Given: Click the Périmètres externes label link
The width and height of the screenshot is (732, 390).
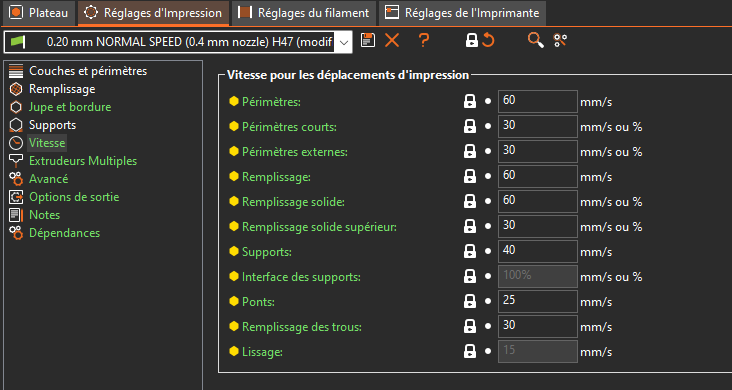Looking at the screenshot, I should pos(295,152).
